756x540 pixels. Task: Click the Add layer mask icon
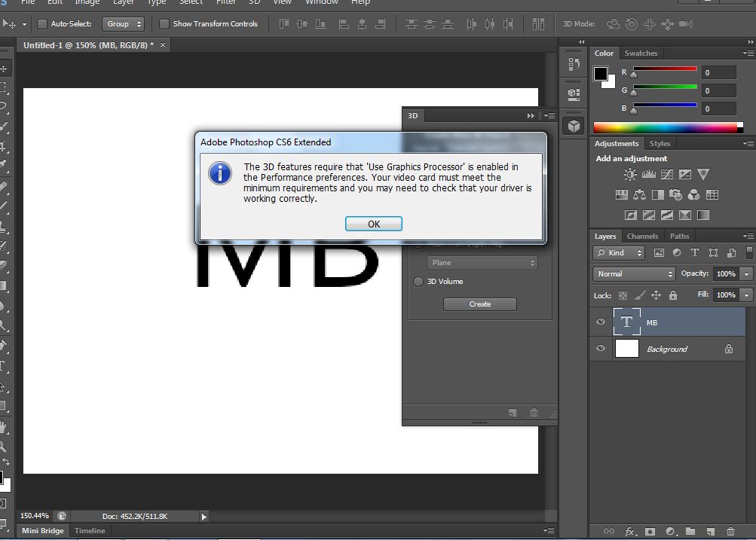pos(650,531)
